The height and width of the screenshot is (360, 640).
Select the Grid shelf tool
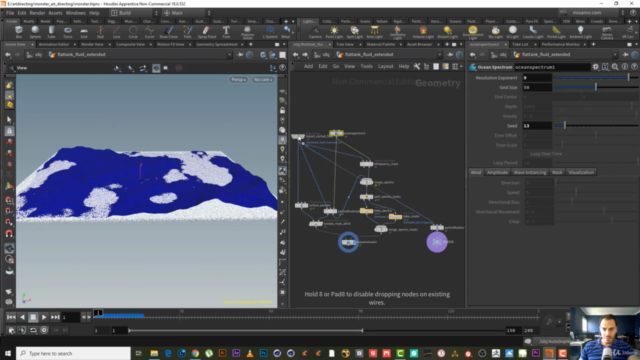(x=84, y=32)
